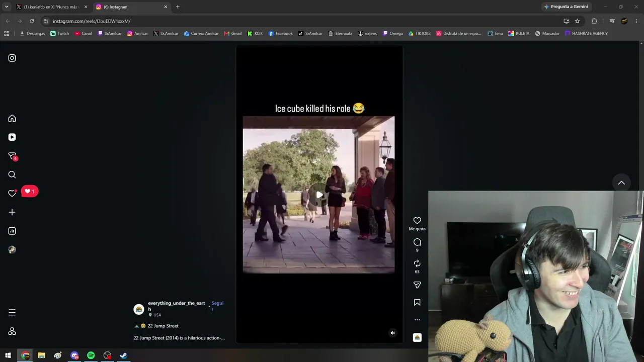This screenshot has width=644, height=362.
Task: Open the Twitch bookmark
Action: (60, 34)
